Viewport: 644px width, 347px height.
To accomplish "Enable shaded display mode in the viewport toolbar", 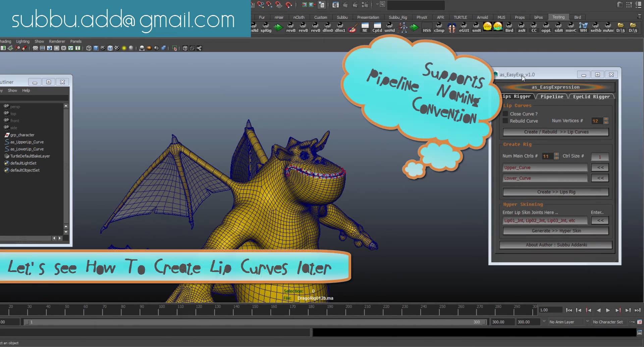I will 96,48.
